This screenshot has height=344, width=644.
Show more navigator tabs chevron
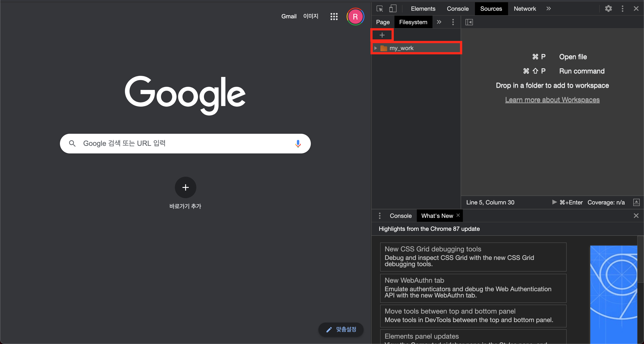coord(439,22)
